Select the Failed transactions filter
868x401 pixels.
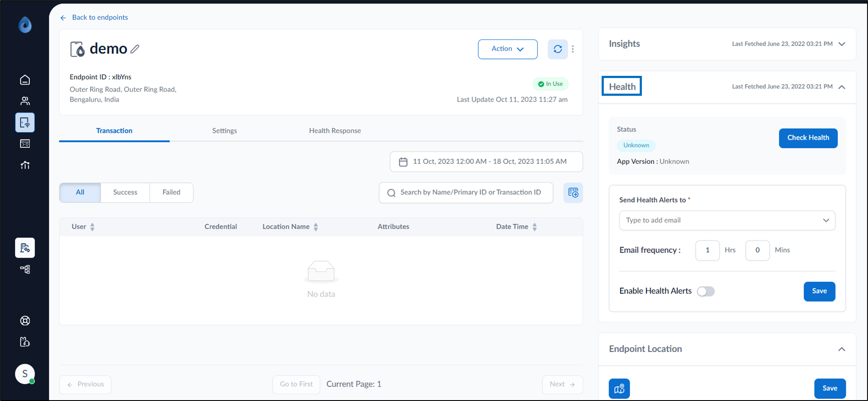(x=172, y=192)
